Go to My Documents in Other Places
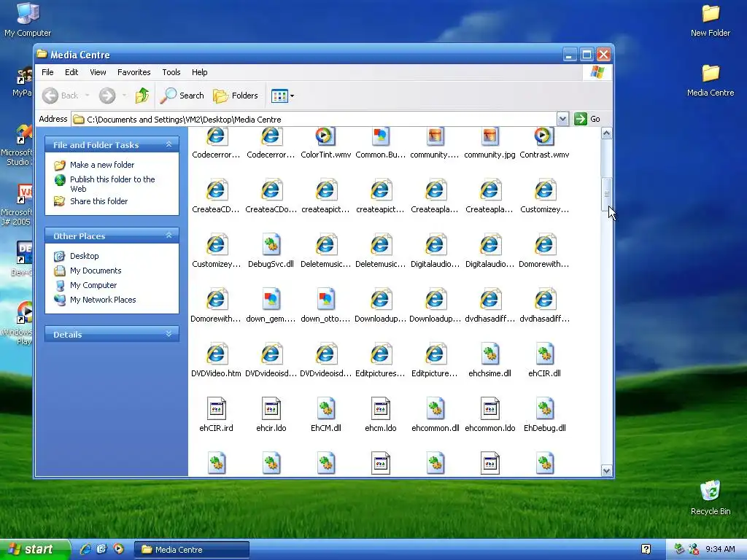This screenshot has height=560, width=747. 96,271
